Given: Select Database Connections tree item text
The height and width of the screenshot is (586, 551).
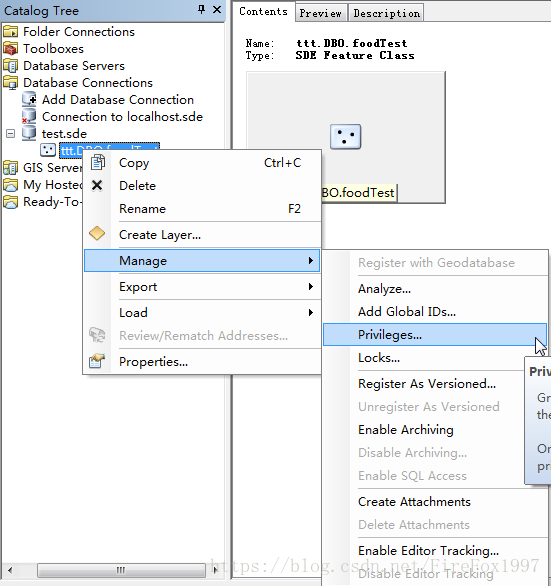Looking at the screenshot, I should point(88,83).
